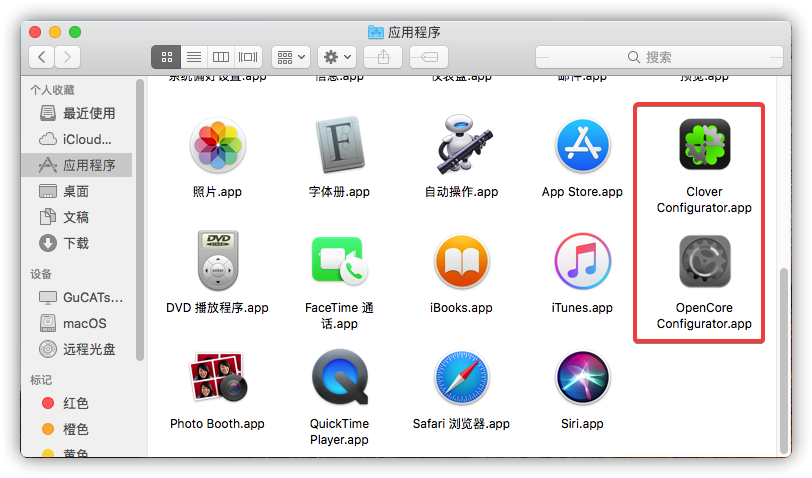Open the FaceTime app icon
This screenshot has height=478, width=812.
click(x=340, y=260)
